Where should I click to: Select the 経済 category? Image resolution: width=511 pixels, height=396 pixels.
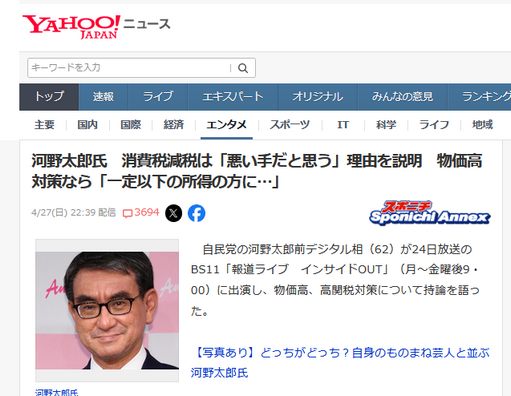click(x=174, y=125)
